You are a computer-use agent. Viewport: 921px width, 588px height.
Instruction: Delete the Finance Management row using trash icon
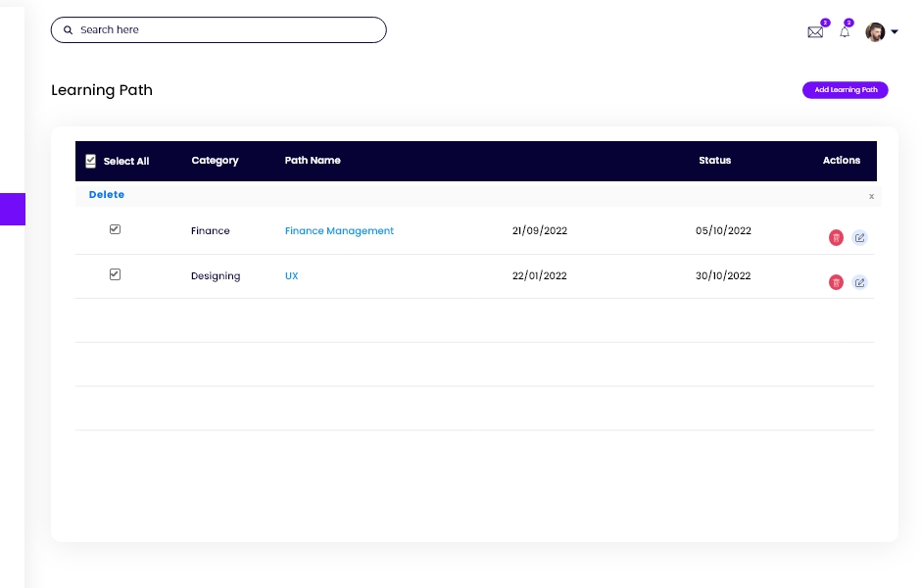point(836,237)
